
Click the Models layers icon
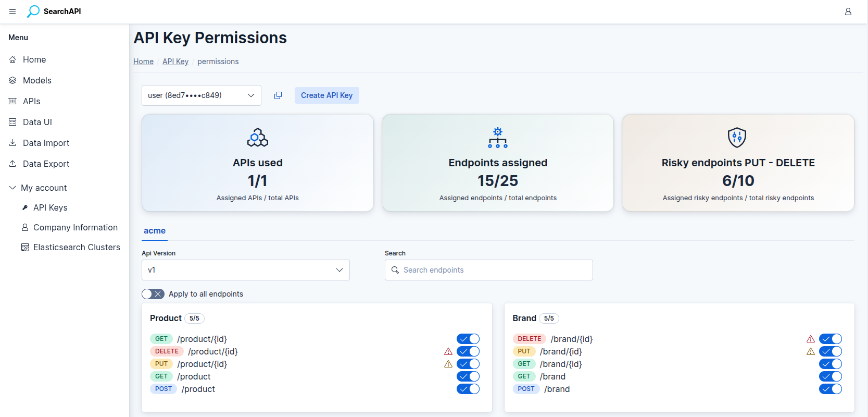click(x=12, y=80)
